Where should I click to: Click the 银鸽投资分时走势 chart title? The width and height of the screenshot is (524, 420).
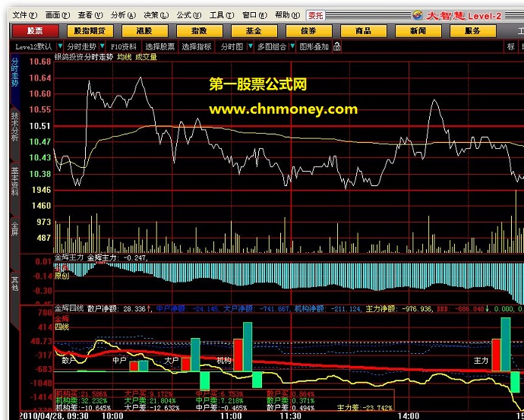click(x=84, y=57)
